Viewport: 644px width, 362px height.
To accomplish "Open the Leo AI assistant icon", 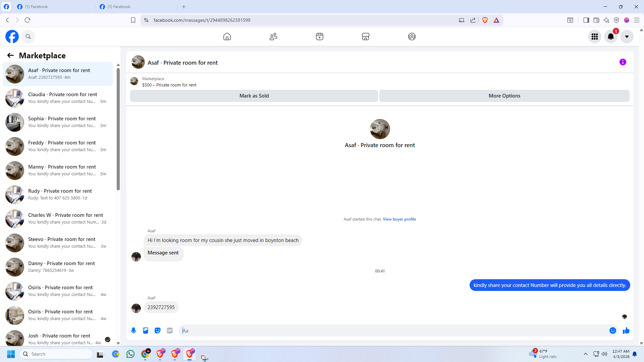I will click(x=606, y=20).
